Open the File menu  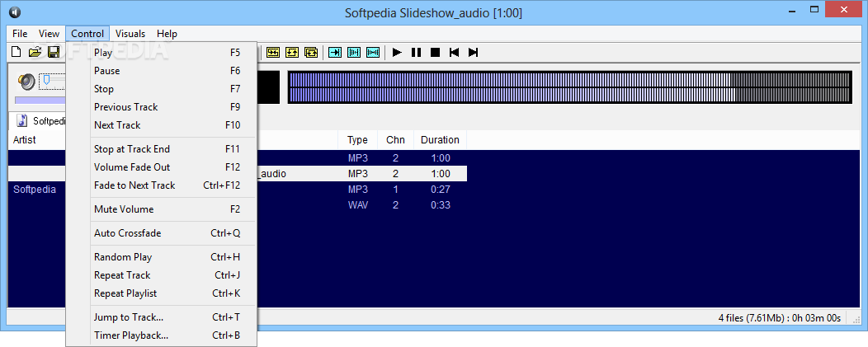[x=20, y=34]
